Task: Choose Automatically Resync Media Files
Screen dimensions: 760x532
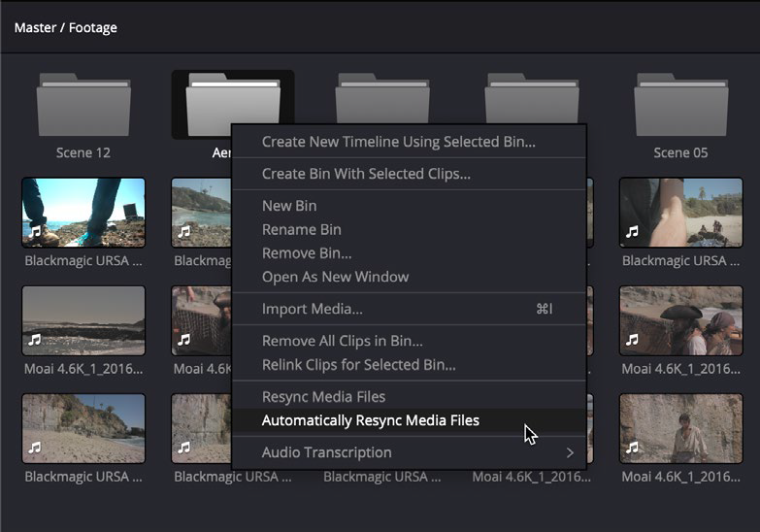Action: click(370, 420)
